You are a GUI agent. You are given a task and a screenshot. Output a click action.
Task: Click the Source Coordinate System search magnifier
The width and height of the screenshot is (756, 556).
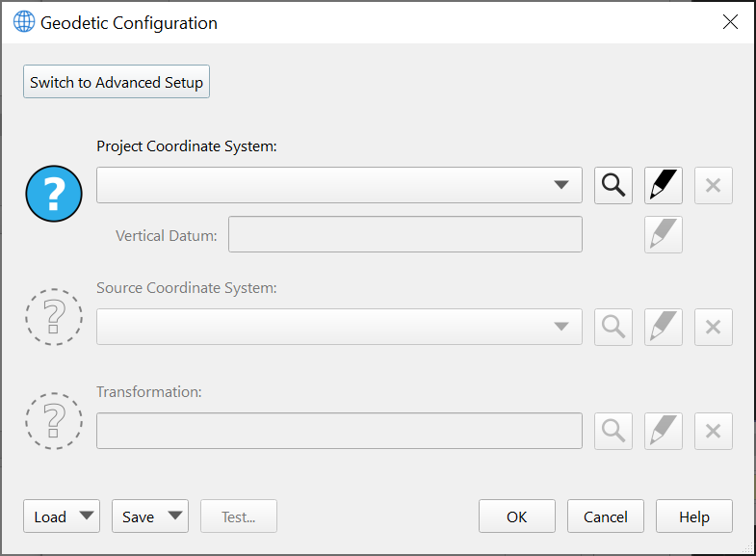(613, 327)
